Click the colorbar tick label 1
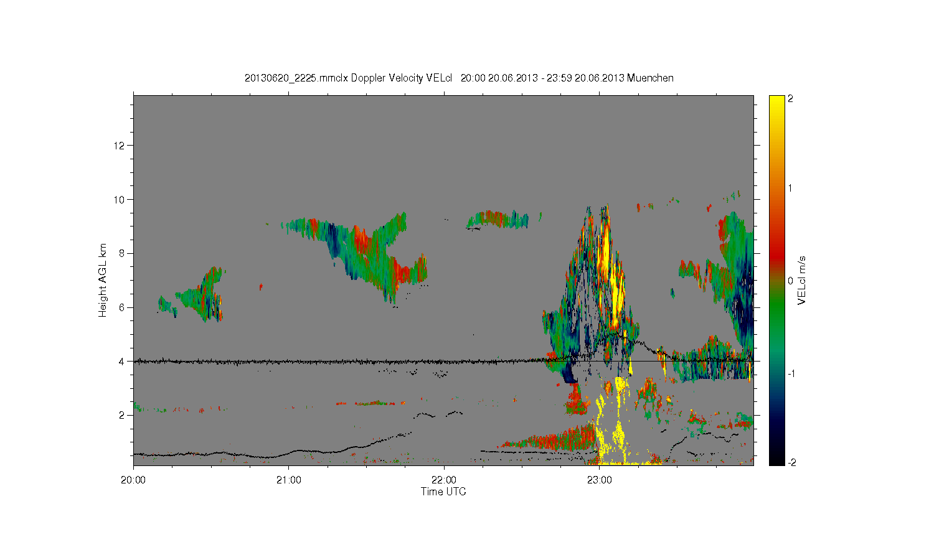 pyautogui.click(x=791, y=188)
